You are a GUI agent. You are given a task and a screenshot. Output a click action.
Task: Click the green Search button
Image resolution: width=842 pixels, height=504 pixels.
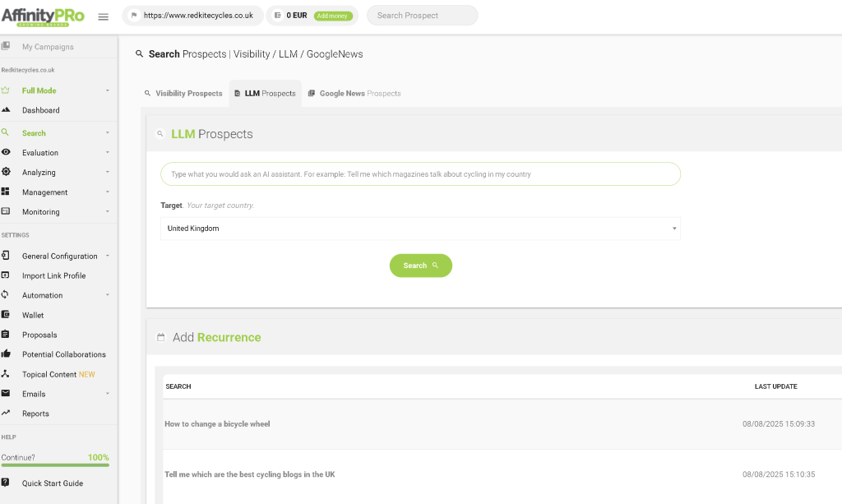pos(420,266)
